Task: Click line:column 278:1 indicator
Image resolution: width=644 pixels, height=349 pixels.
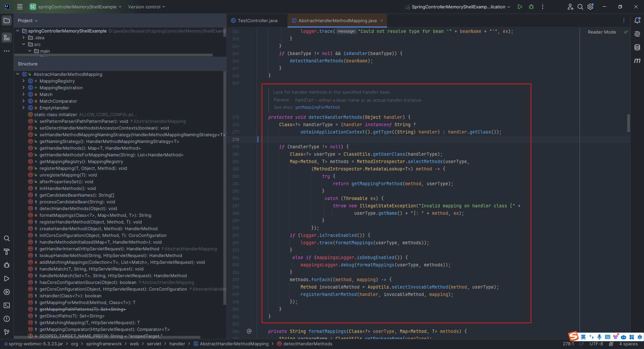Action: pyautogui.click(x=569, y=344)
